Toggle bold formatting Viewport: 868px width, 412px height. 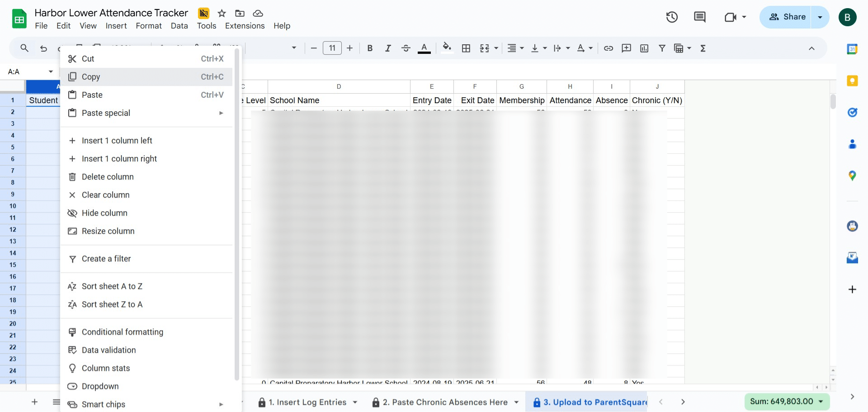point(370,48)
